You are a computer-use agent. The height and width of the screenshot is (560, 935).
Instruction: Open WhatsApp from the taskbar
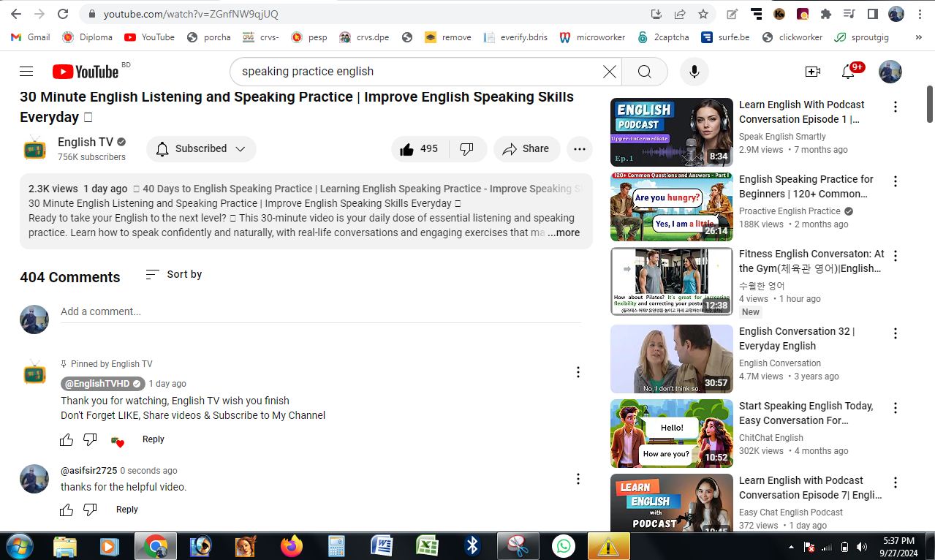(563, 546)
